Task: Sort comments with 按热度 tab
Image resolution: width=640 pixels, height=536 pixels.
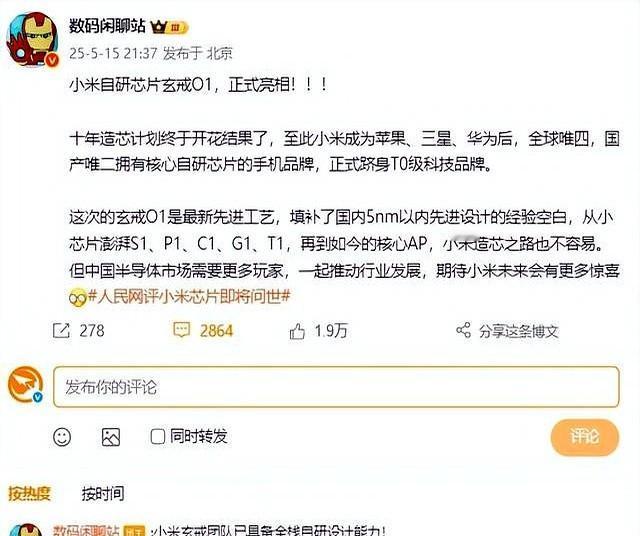Action: coord(29,493)
